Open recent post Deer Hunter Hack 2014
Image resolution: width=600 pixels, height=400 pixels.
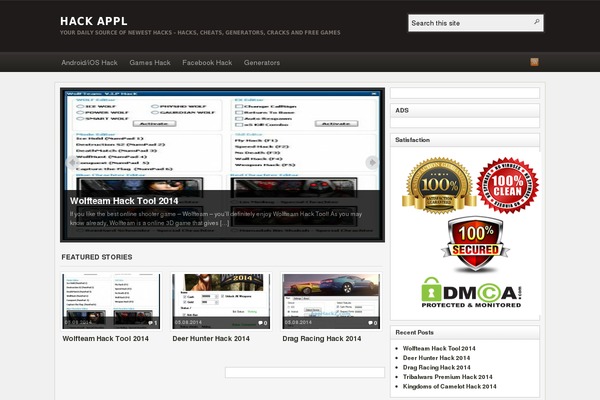436,358
